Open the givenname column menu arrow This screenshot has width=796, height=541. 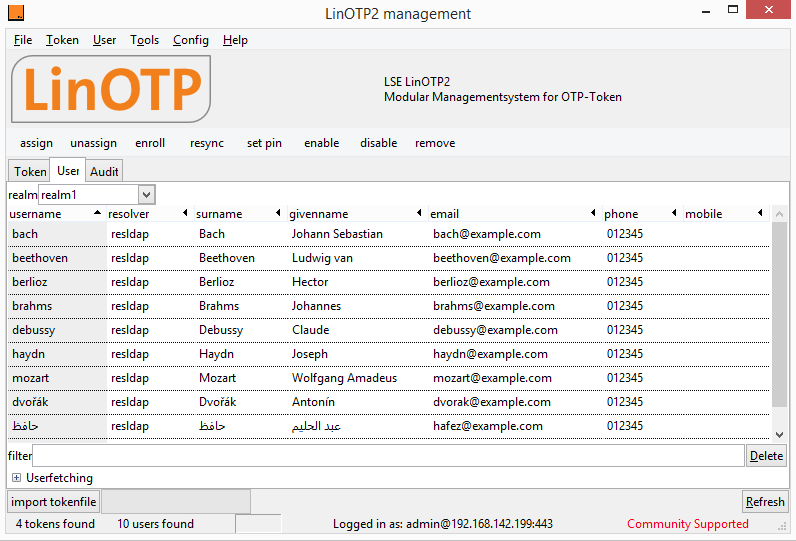[x=419, y=213]
